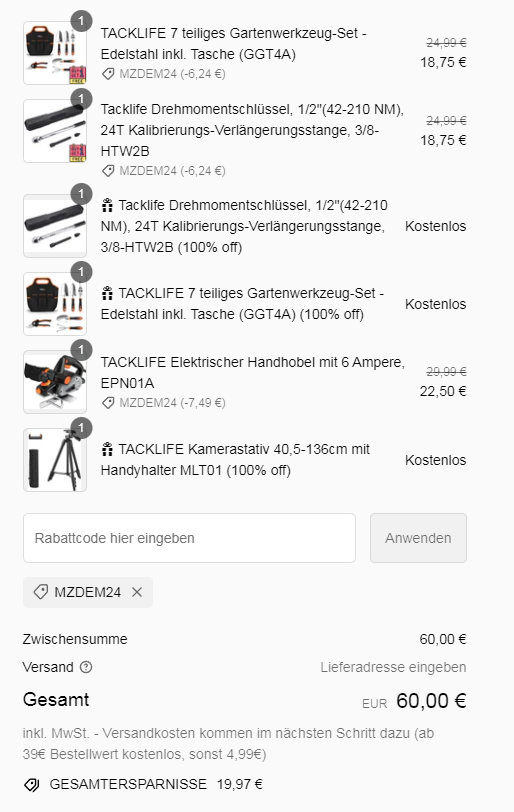Focus the Rabattcode hier eingeben field

(189, 538)
